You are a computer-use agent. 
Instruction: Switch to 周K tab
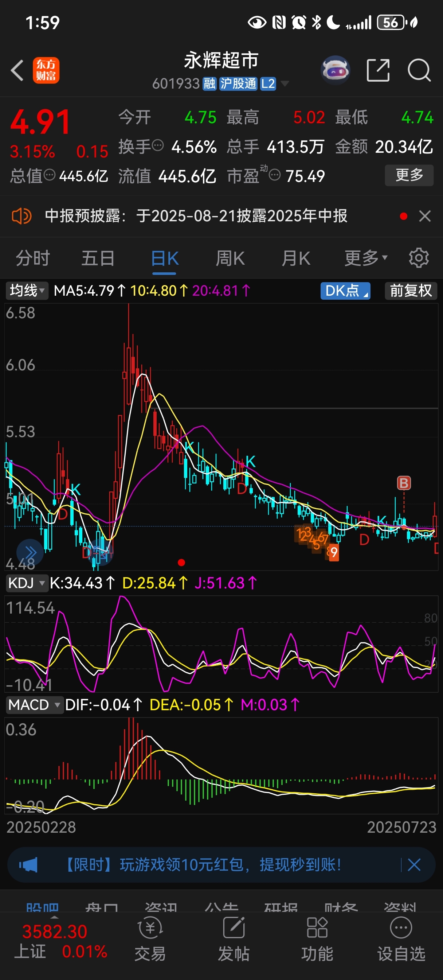pyautogui.click(x=230, y=258)
